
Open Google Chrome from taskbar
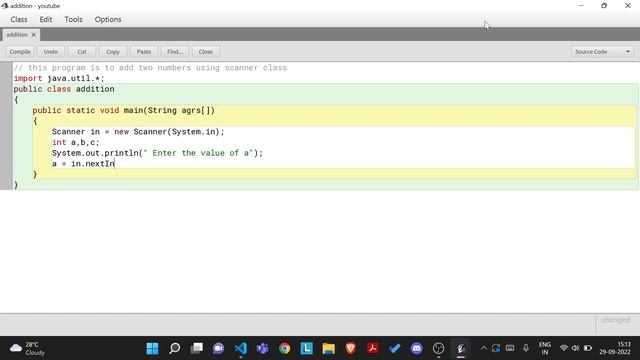point(284,348)
